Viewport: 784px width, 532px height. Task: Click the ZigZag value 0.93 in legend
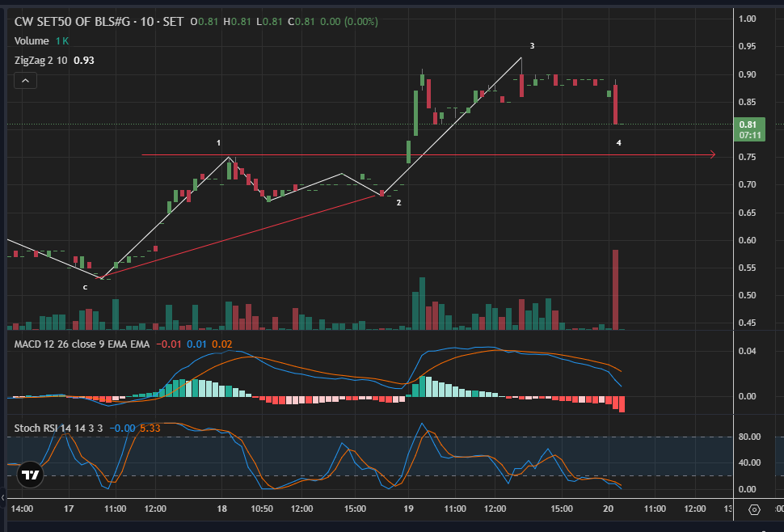tap(83, 61)
